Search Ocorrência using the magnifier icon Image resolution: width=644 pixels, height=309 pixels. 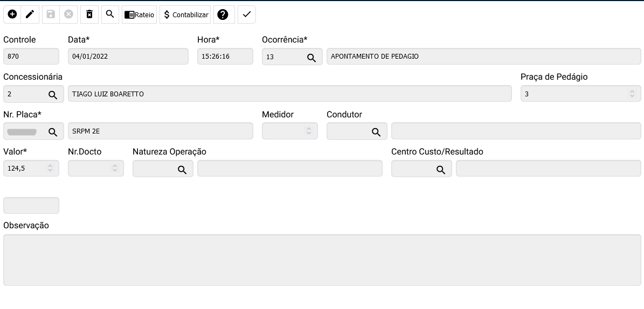click(311, 57)
